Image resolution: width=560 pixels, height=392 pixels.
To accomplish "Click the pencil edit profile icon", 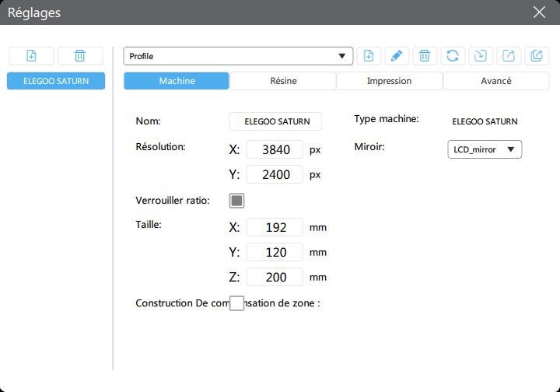I will pos(397,56).
